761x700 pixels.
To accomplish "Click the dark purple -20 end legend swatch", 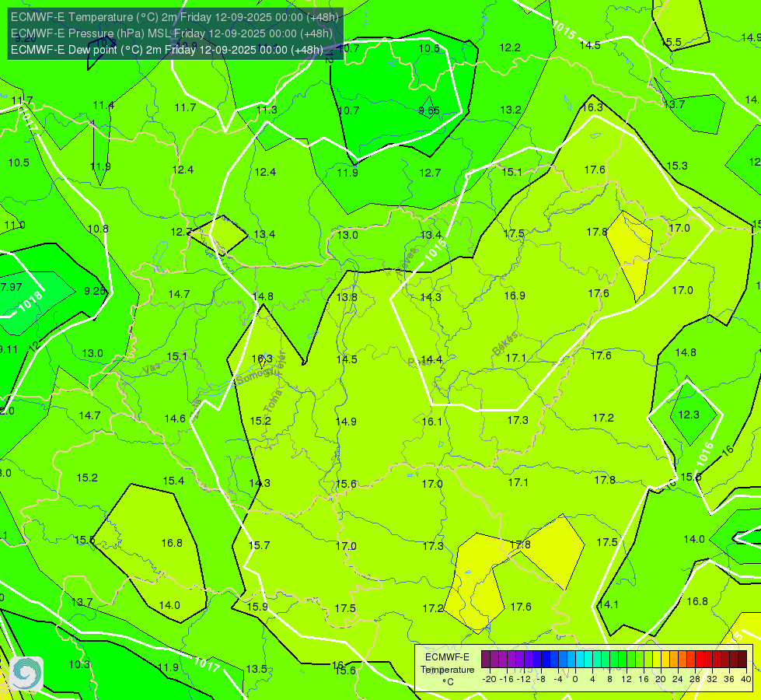I will [x=485, y=660].
